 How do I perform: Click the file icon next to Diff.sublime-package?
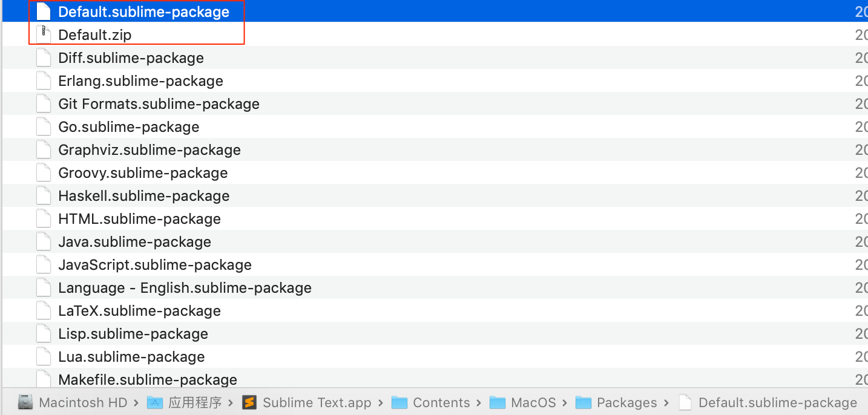pos(44,57)
